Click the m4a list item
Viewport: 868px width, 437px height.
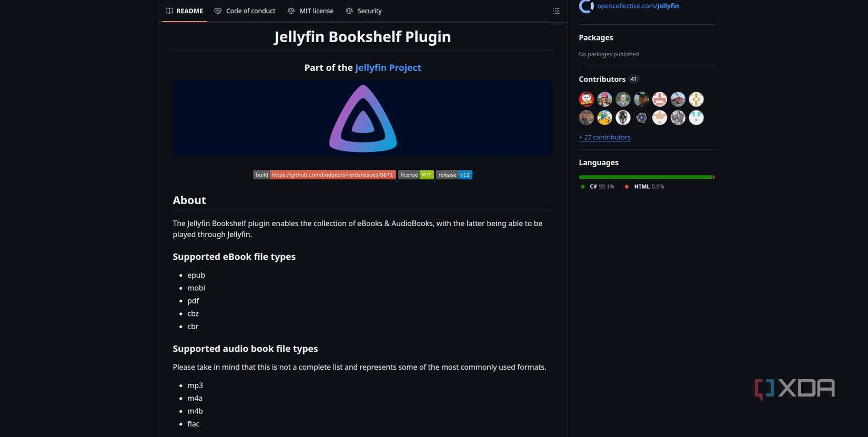click(195, 398)
